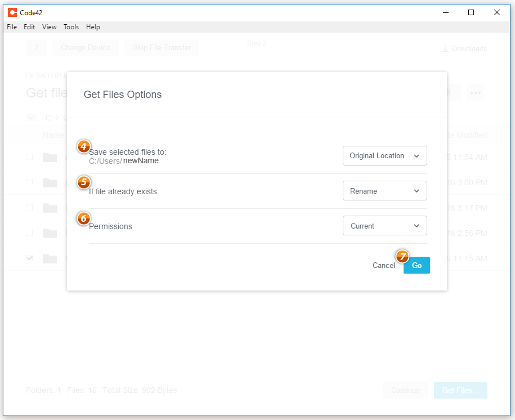The image size is (515, 420).
Task: Open the Current permissions dropdown
Action: (x=384, y=225)
